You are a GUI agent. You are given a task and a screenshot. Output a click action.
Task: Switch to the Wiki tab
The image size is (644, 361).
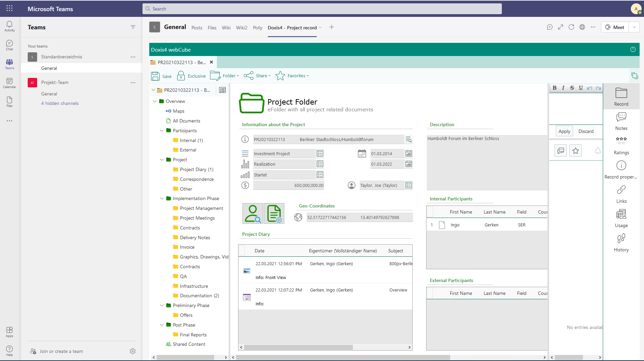tap(226, 28)
